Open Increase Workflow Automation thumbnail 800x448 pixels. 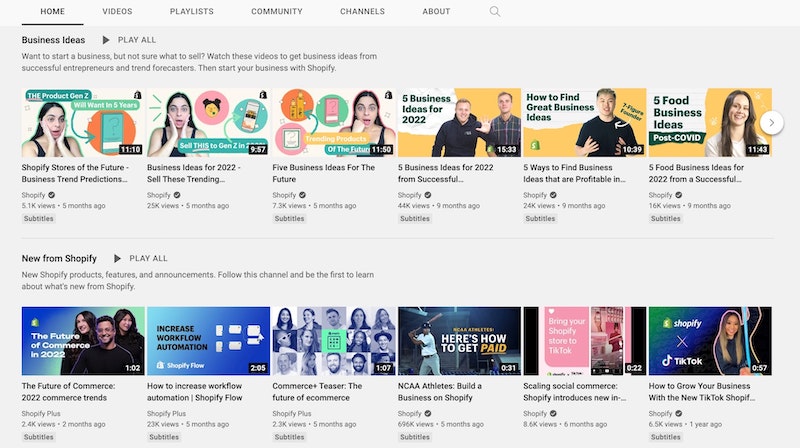[208, 341]
